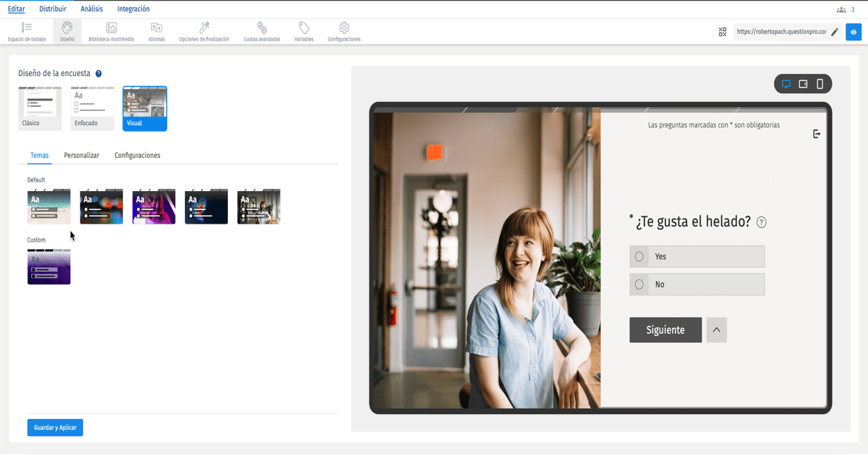Image resolution: width=868 pixels, height=456 pixels.
Task: Click the blue preview eye button
Action: pyautogui.click(x=854, y=32)
